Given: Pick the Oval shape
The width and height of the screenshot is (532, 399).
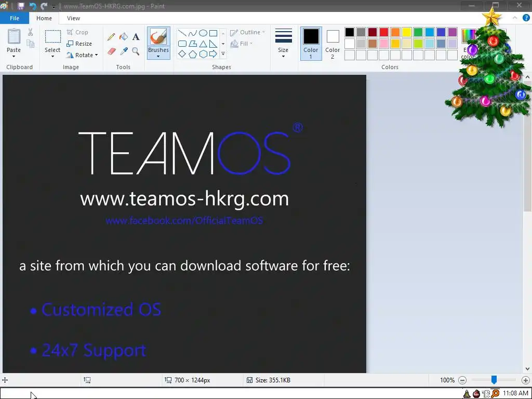Looking at the screenshot, I should [x=203, y=33].
